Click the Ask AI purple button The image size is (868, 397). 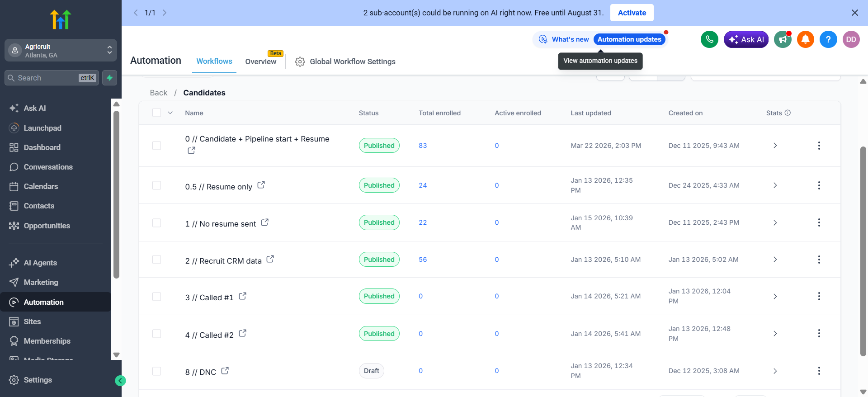[746, 39]
